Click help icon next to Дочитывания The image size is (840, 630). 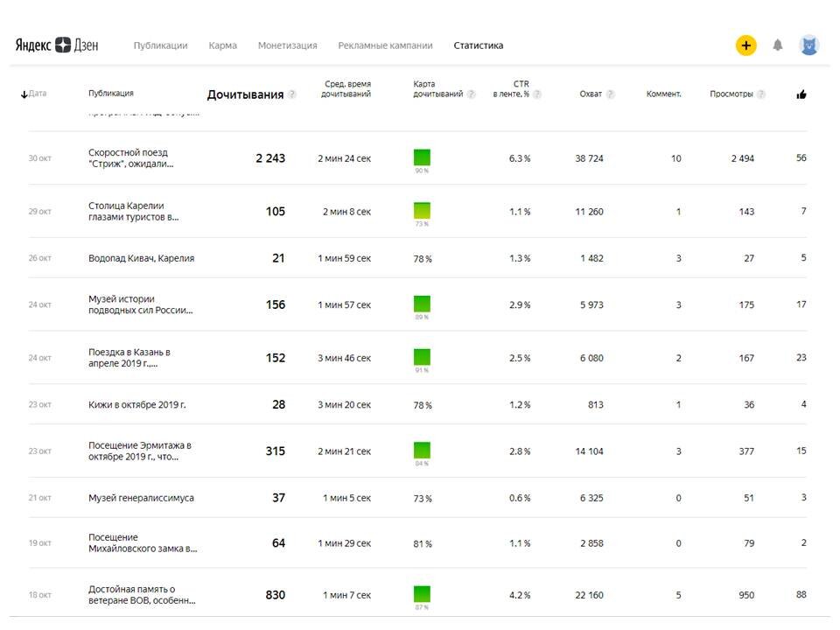click(x=292, y=94)
